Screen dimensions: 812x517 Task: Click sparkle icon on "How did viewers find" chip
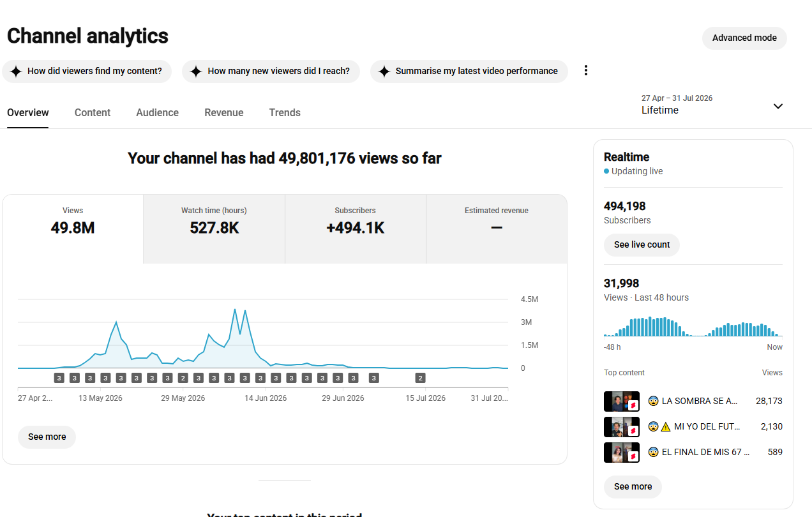coord(16,71)
